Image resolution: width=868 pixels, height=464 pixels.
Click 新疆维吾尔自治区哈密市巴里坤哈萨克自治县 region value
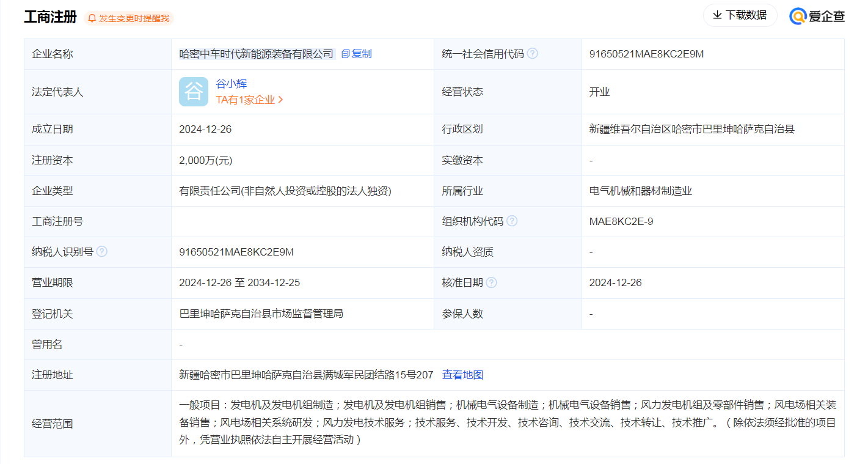(x=691, y=129)
